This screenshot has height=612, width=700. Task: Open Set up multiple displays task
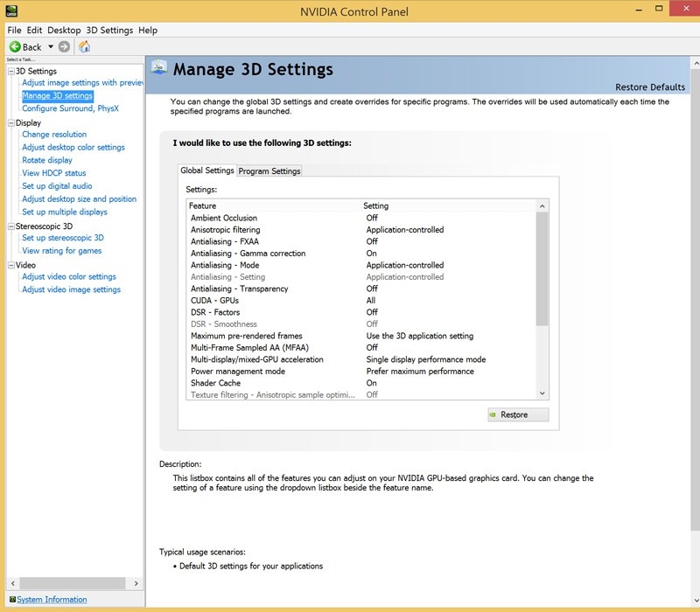point(65,212)
